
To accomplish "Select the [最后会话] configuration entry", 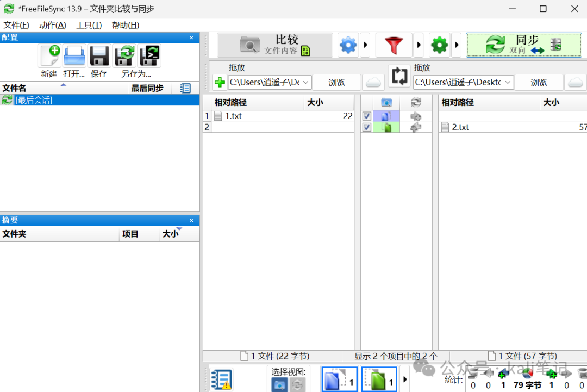I will click(x=99, y=100).
